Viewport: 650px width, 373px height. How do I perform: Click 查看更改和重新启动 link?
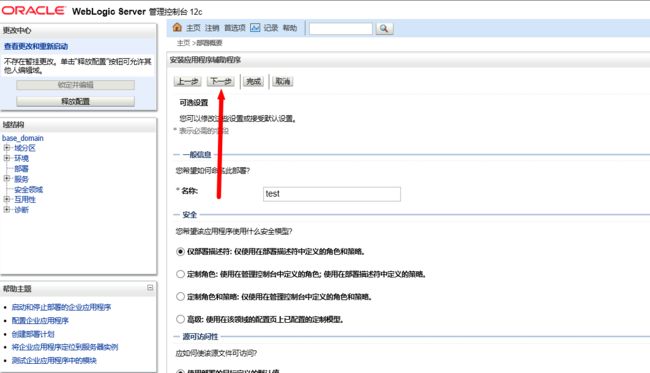point(36,46)
